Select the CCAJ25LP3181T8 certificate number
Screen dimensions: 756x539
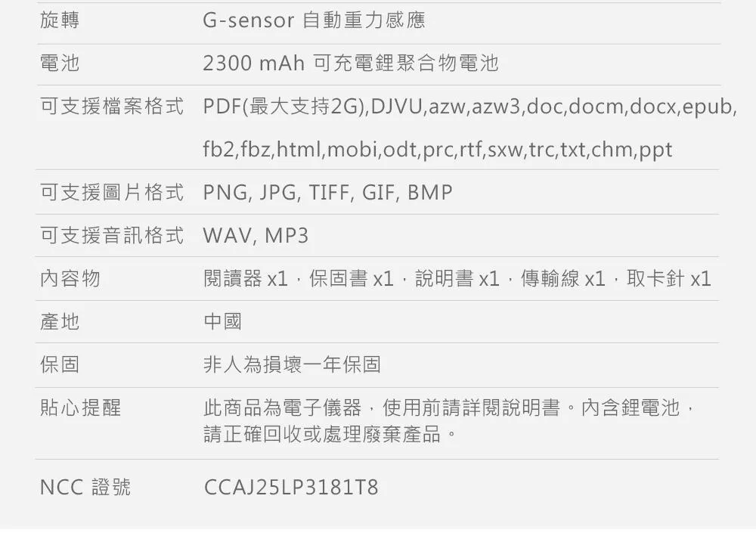[291, 487]
